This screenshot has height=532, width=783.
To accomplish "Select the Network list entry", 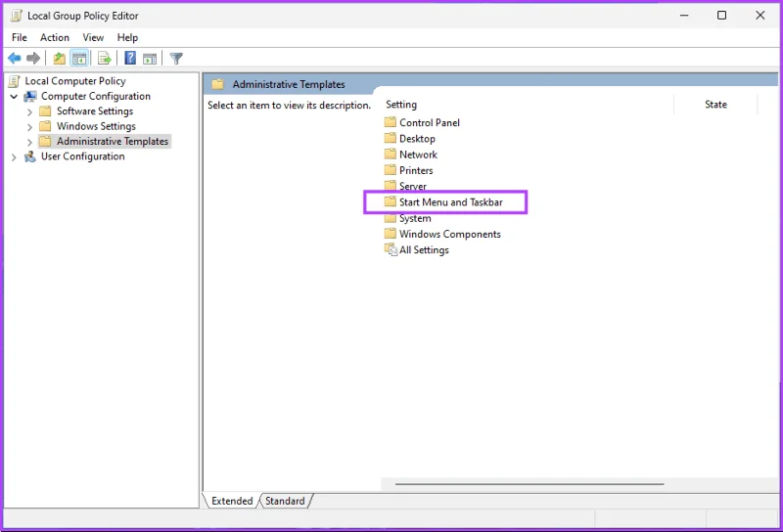I will point(419,155).
